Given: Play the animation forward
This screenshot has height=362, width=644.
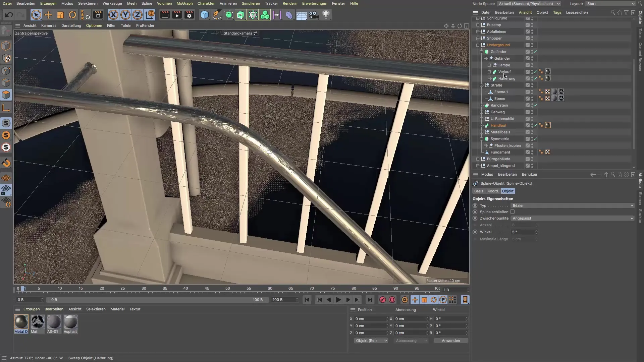Looking at the screenshot, I should click(x=338, y=300).
